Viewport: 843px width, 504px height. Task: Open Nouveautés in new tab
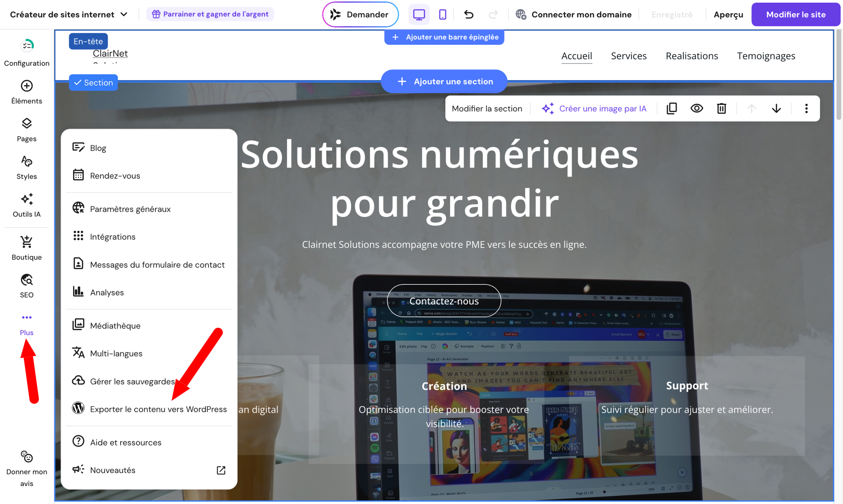point(149,470)
